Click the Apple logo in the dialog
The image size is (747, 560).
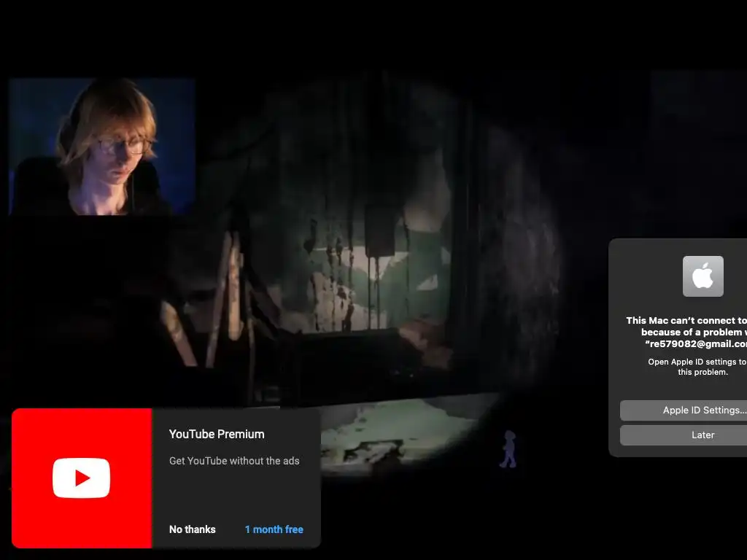click(x=703, y=276)
